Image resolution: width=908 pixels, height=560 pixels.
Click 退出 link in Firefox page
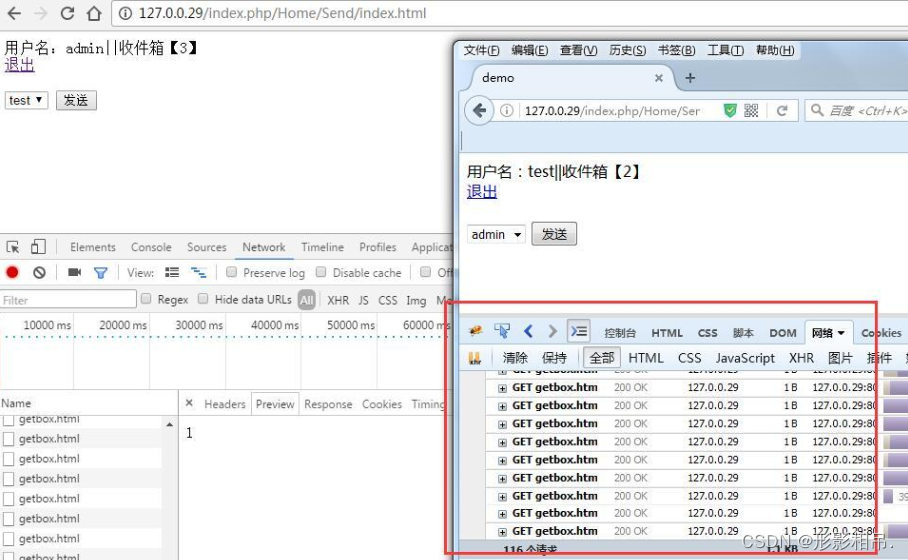(x=482, y=192)
